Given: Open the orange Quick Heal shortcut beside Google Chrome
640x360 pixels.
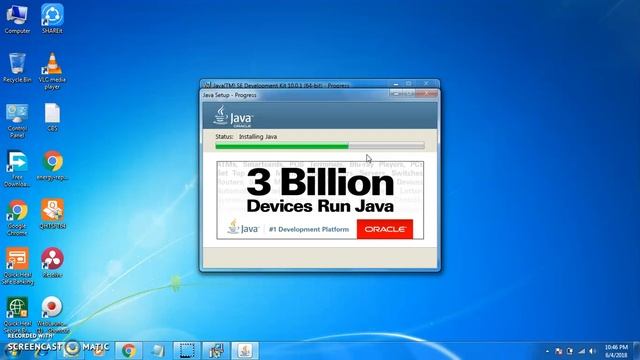Looking at the screenshot, I should (52, 213).
